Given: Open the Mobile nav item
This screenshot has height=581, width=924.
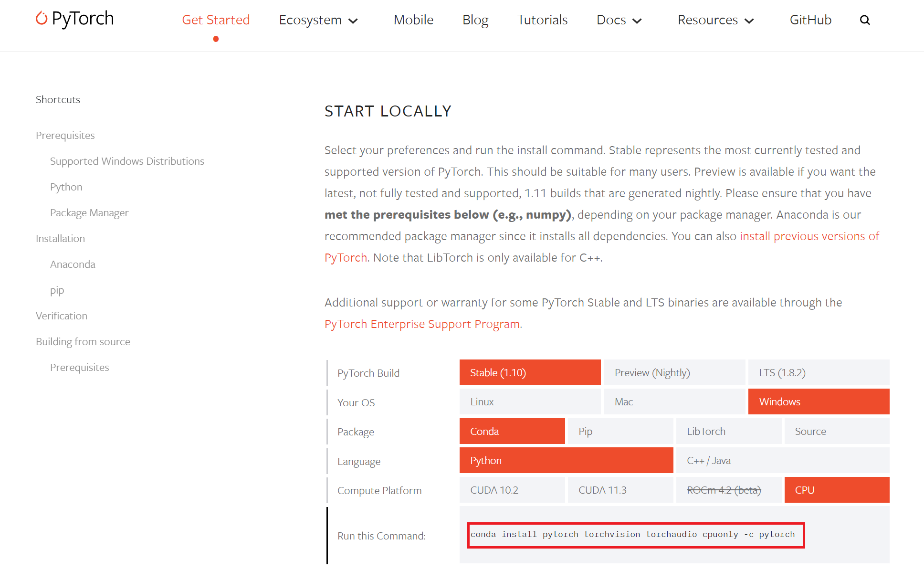Looking at the screenshot, I should click(x=413, y=20).
